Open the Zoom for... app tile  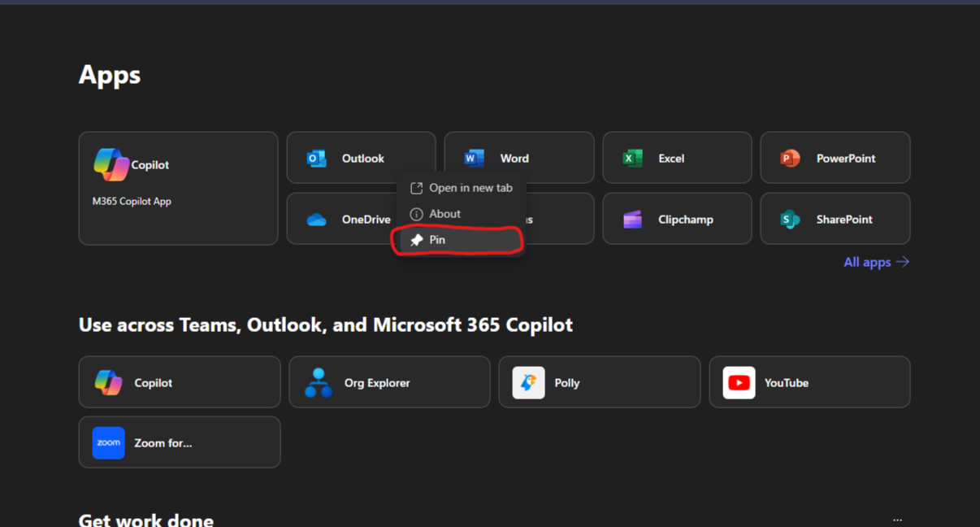[x=180, y=442]
